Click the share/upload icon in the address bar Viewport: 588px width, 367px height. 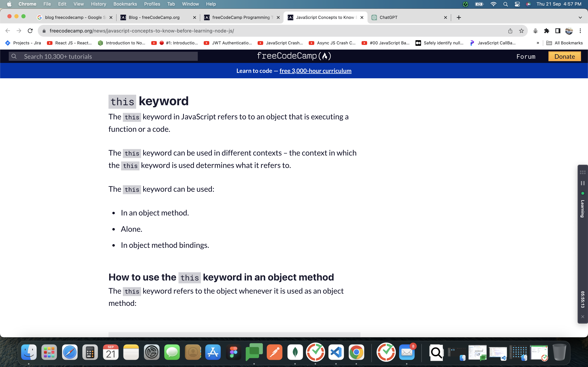click(x=510, y=31)
